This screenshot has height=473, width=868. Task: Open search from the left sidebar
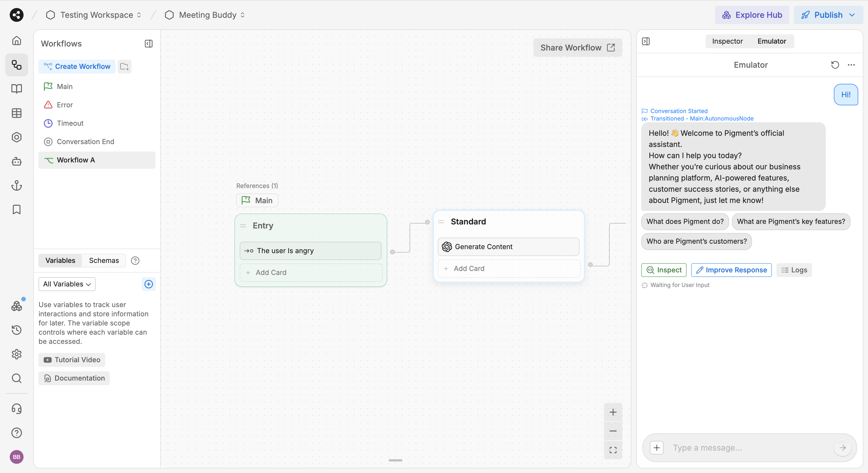[16, 379]
